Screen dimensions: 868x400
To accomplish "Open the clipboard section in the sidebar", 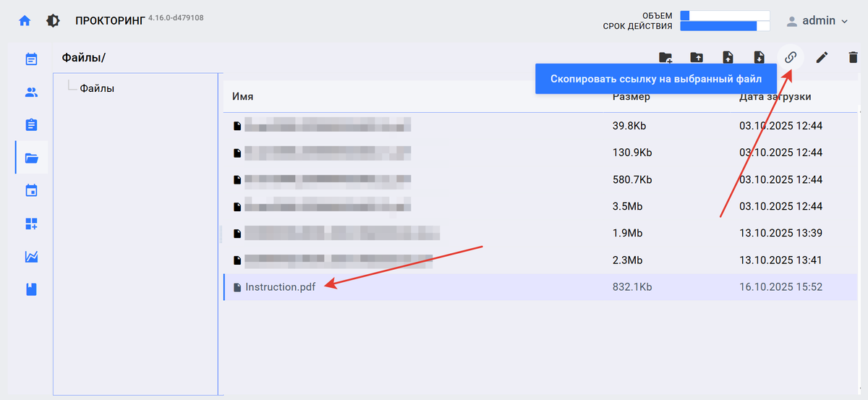I will 31,125.
